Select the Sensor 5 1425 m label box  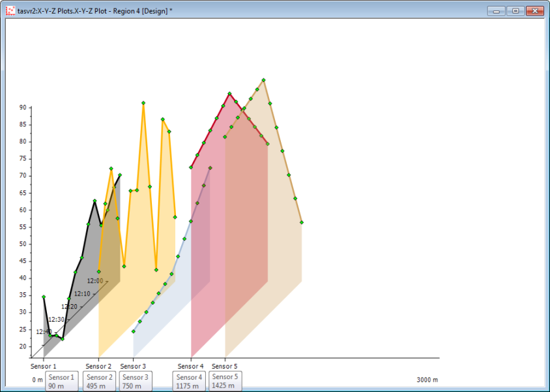225,381
